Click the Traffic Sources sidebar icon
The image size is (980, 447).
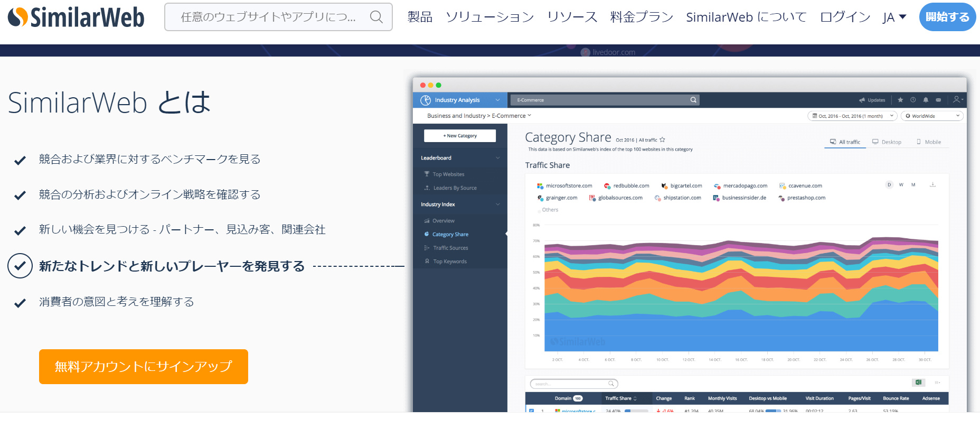(x=427, y=248)
